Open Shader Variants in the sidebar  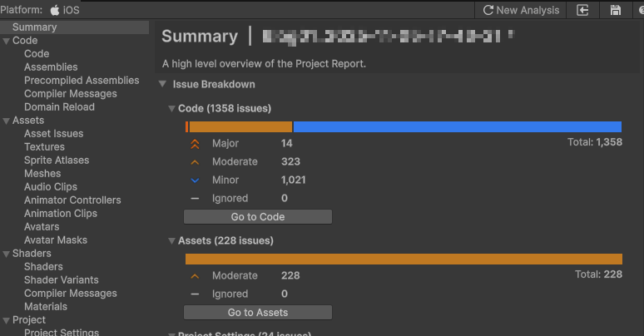click(x=61, y=280)
